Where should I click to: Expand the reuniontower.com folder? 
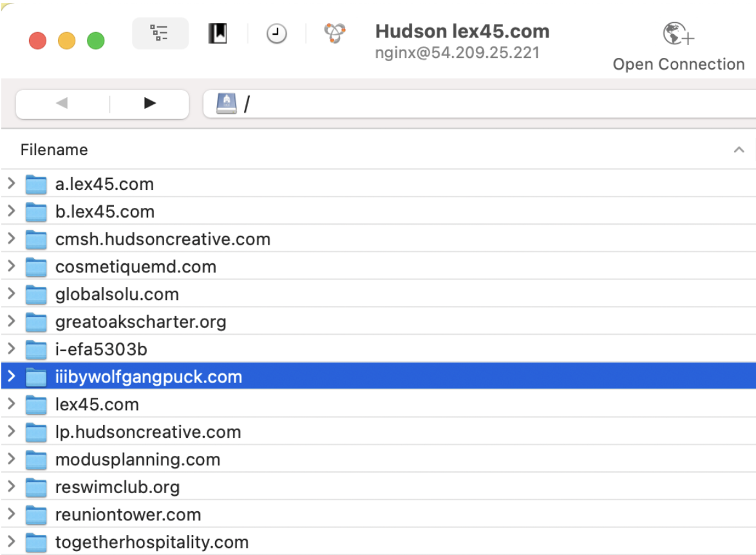[12, 513]
